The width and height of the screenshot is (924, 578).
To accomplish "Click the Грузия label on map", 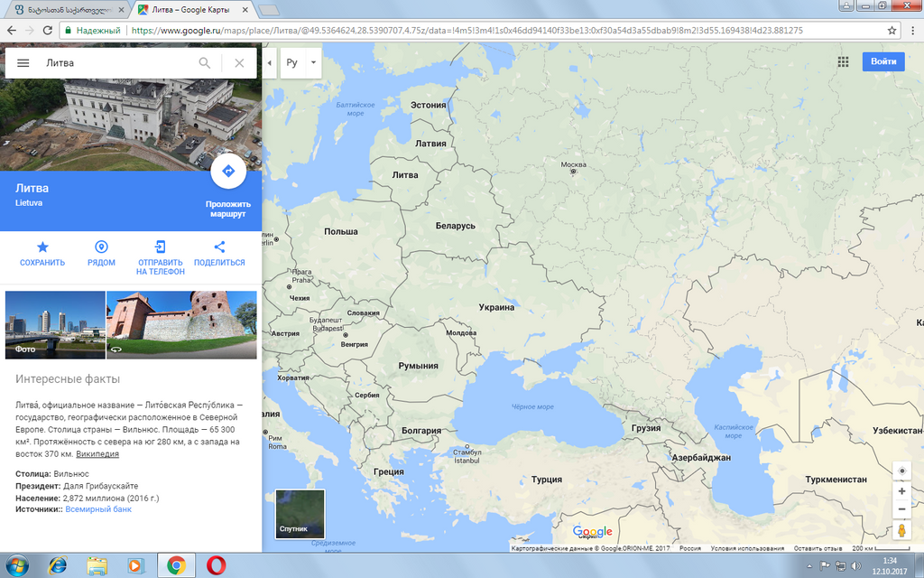I will (x=646, y=428).
